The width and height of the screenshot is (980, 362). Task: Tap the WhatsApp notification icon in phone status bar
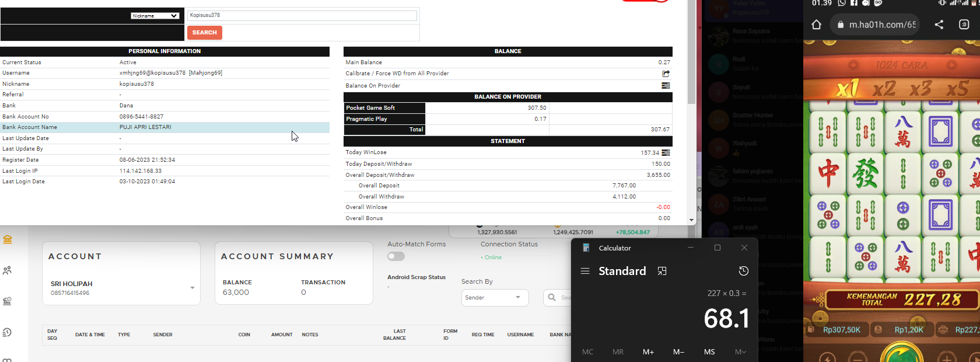tap(842, 4)
